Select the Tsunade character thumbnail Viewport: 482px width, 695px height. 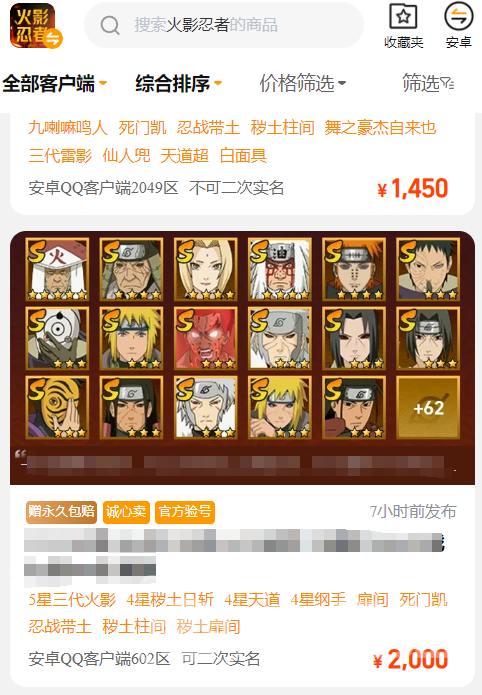coord(205,269)
